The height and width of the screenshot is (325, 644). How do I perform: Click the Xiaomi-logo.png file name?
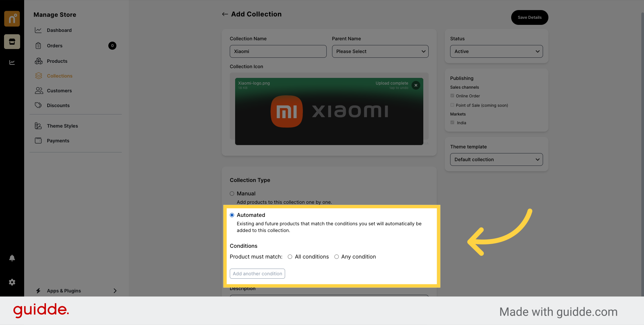[254, 83]
